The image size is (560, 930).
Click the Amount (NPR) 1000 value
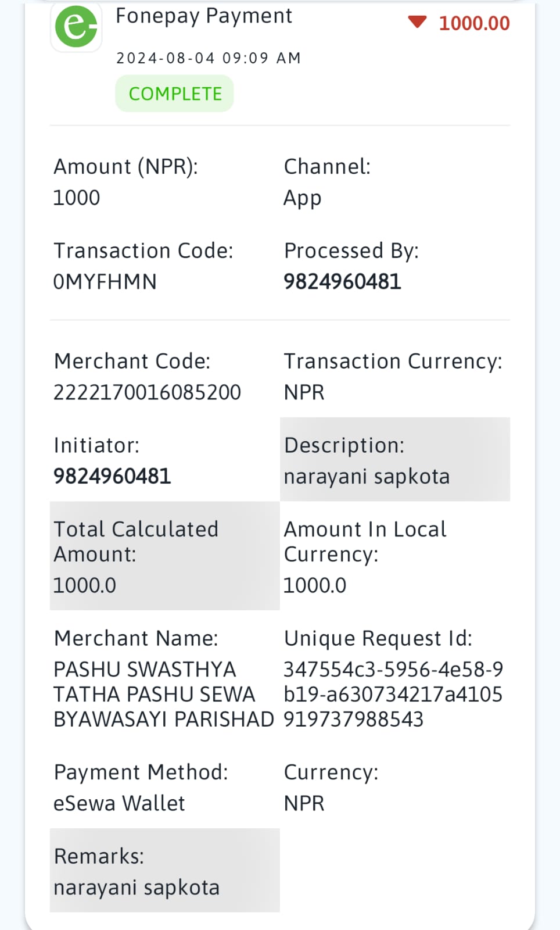tap(77, 198)
